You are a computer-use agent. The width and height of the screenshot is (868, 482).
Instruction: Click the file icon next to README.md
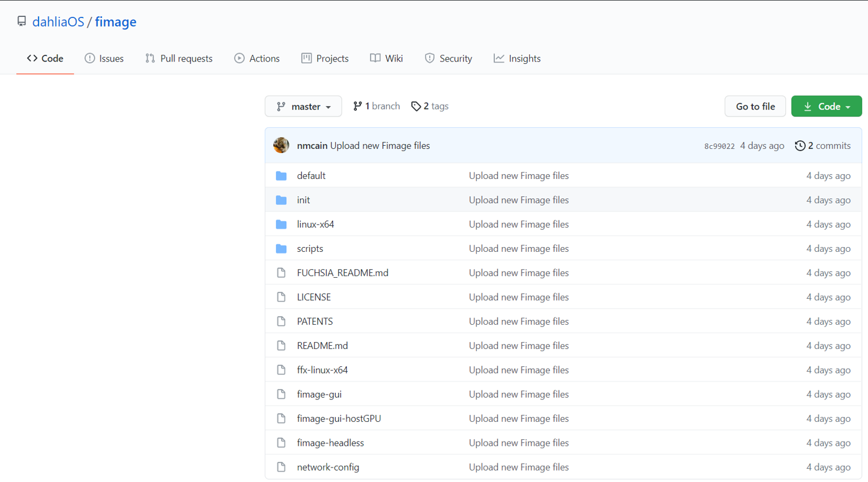click(281, 346)
